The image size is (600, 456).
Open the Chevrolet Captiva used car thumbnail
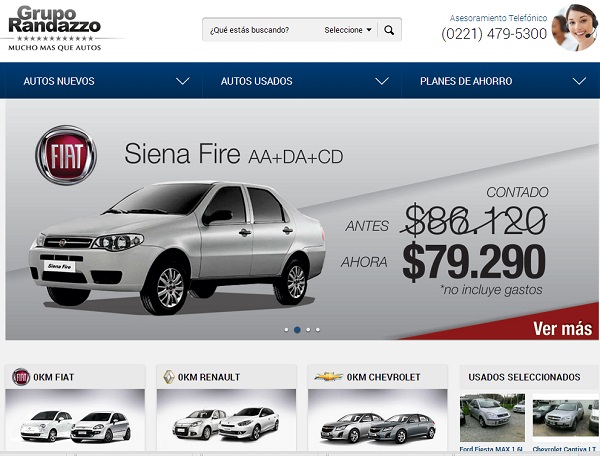pos(566,419)
